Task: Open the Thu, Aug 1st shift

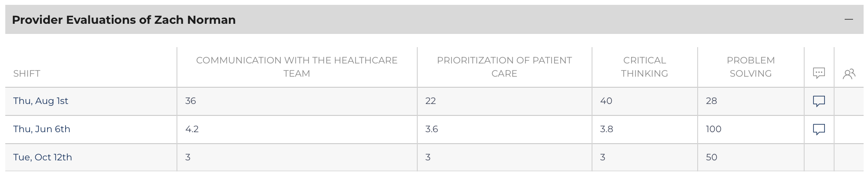Action: pyautogui.click(x=40, y=101)
